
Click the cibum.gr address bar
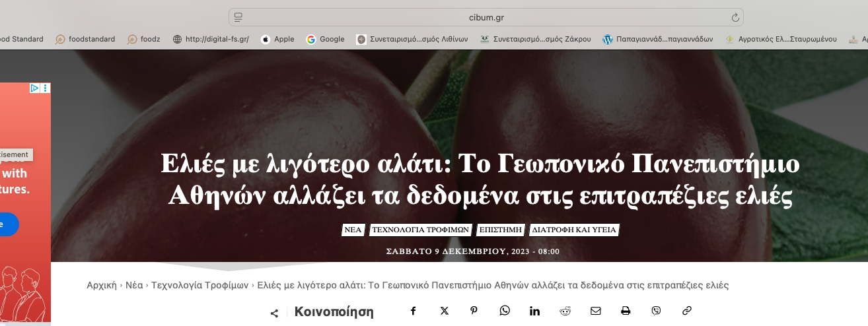[486, 18]
